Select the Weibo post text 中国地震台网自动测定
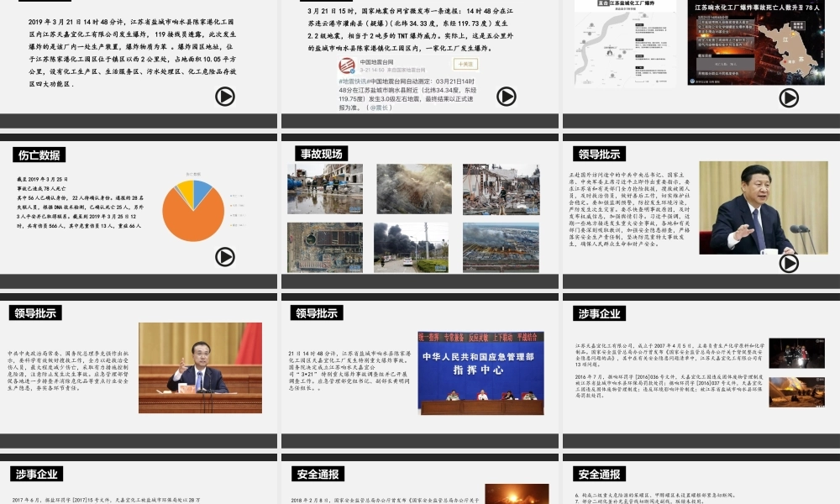840x504 pixels. tap(407, 94)
